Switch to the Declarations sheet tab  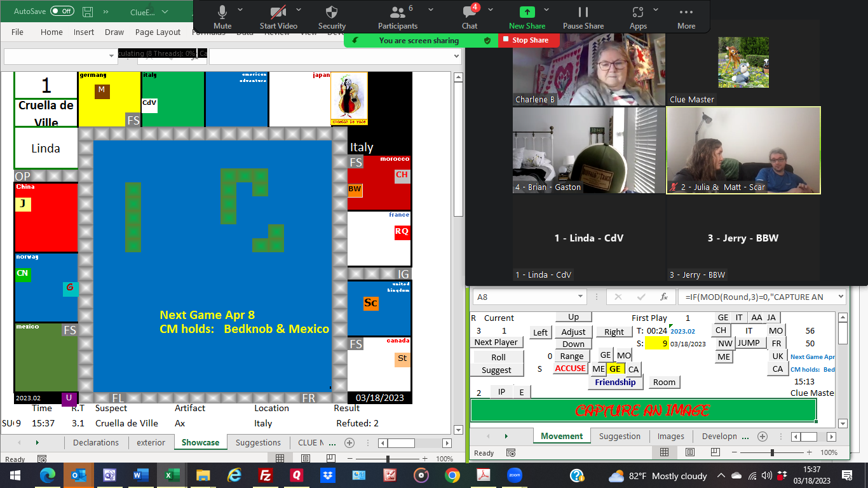tap(96, 443)
